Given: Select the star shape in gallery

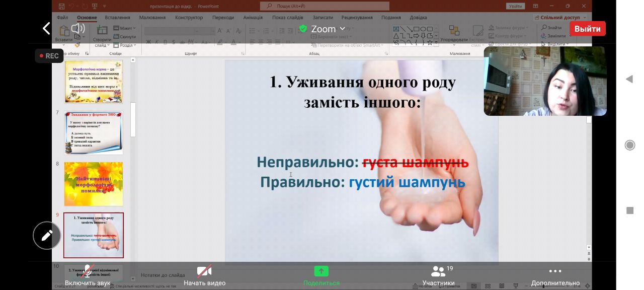Looking at the screenshot, I should [x=430, y=42].
